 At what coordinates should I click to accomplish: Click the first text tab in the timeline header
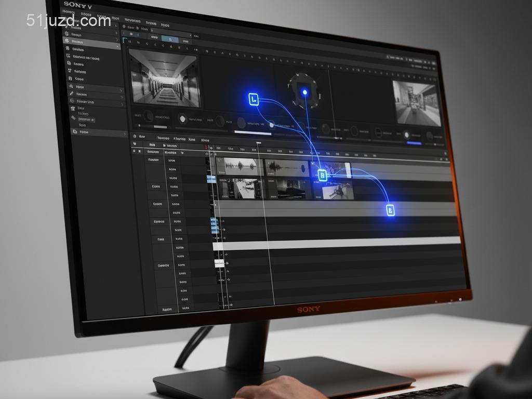coord(163,139)
